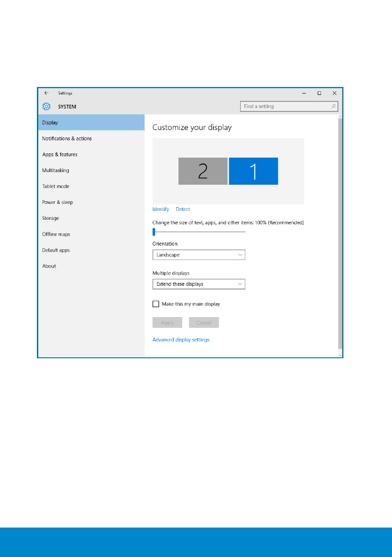The image size is (392, 557).
Task: Click the Find a setting field
Action: 285,107
